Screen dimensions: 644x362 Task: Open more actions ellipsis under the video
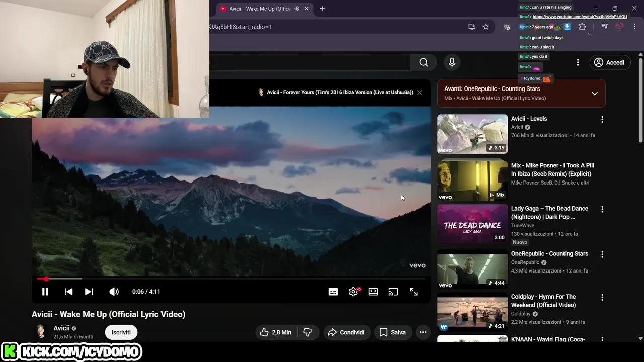(x=423, y=332)
